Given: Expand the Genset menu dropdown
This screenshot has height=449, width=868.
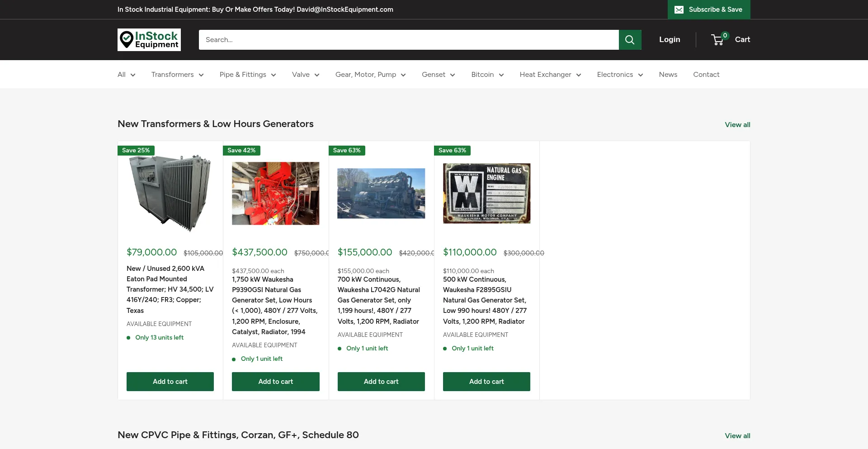Looking at the screenshot, I should 439,75.
